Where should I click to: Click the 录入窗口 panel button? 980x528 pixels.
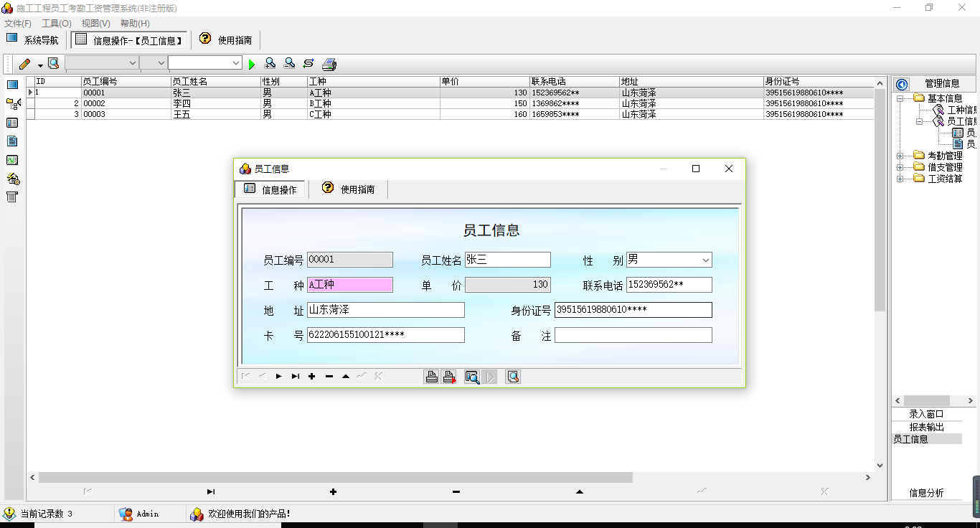927,414
